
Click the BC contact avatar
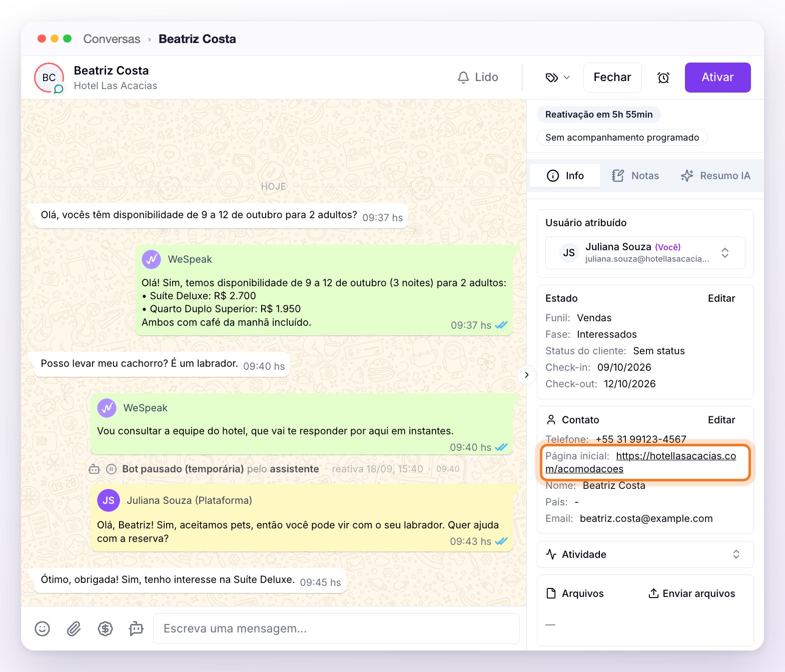tap(49, 78)
